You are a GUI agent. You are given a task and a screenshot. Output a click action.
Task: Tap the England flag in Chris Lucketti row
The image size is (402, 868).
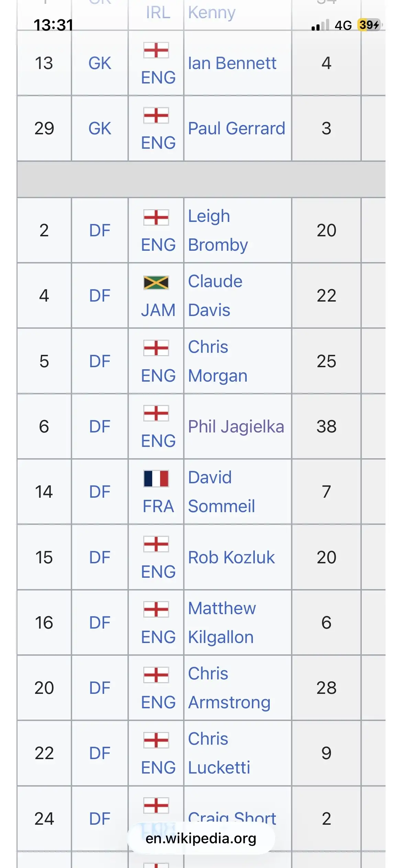click(x=156, y=740)
